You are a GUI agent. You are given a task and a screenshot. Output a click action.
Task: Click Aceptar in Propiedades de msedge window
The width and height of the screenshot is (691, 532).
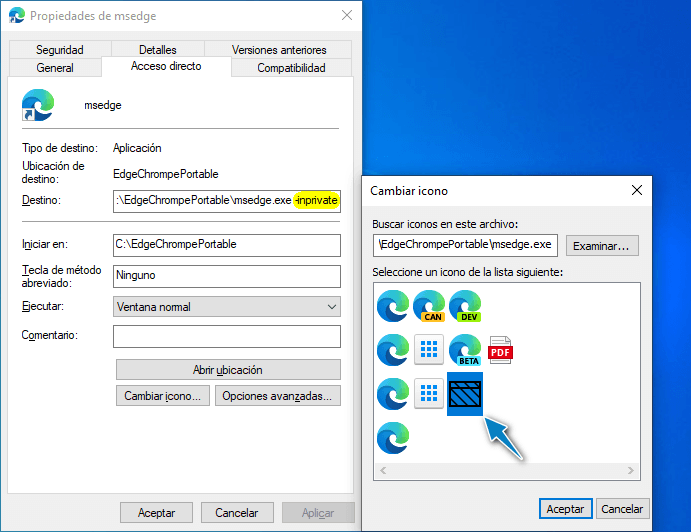156,513
